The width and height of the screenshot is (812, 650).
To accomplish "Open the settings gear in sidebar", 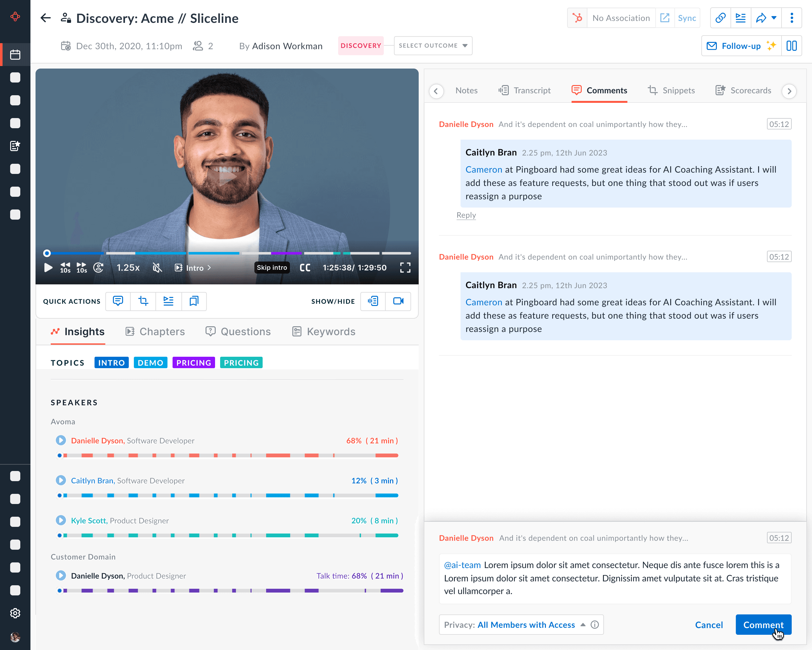I will click(15, 613).
